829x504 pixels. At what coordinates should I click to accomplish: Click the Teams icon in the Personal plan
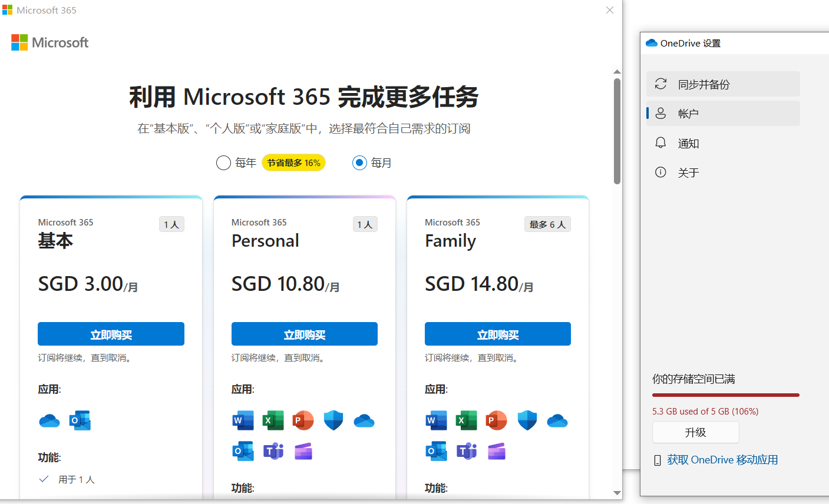click(273, 452)
